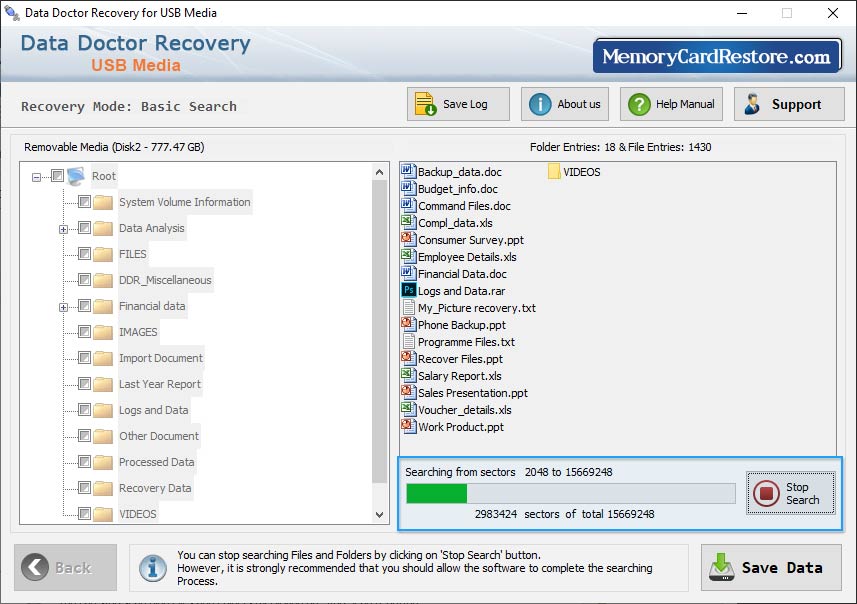857x604 pixels.
Task: Click the IMAGES folder icon in the tree
Action: (103, 332)
